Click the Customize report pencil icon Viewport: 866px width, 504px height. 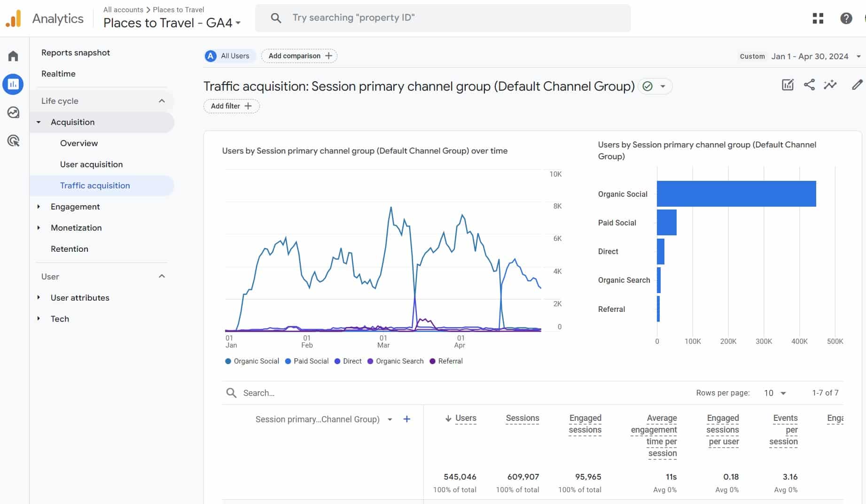[x=857, y=85]
